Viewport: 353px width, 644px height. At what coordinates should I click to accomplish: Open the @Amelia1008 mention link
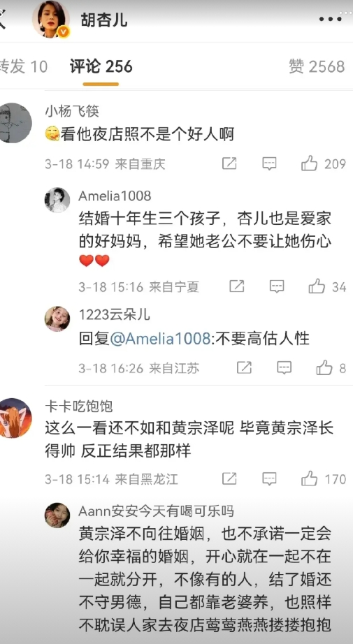click(160, 339)
